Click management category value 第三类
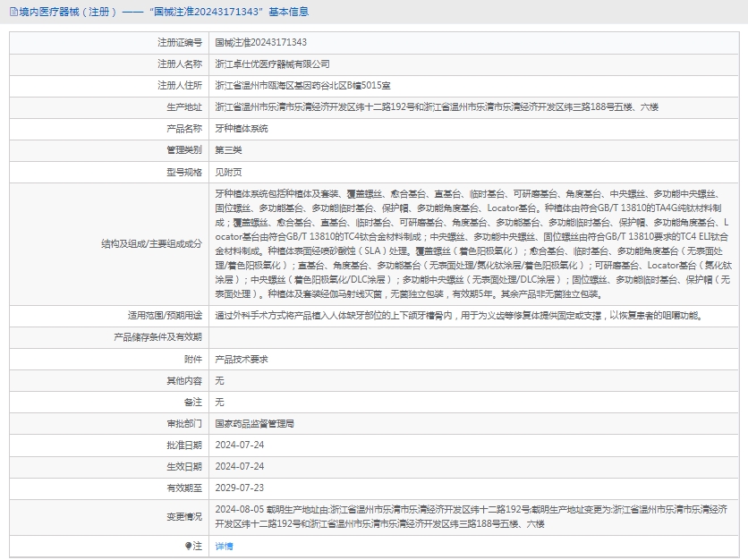Screen dimensions: 748x560 (x=229, y=149)
